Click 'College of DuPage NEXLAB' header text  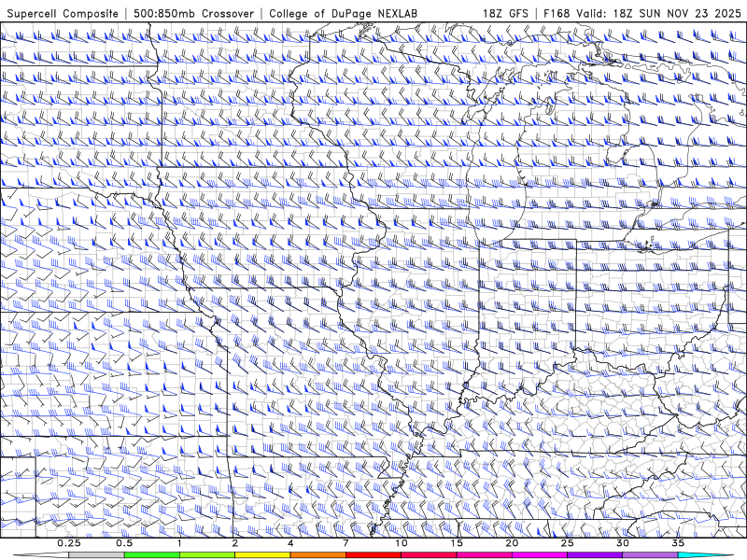pyautogui.click(x=343, y=13)
